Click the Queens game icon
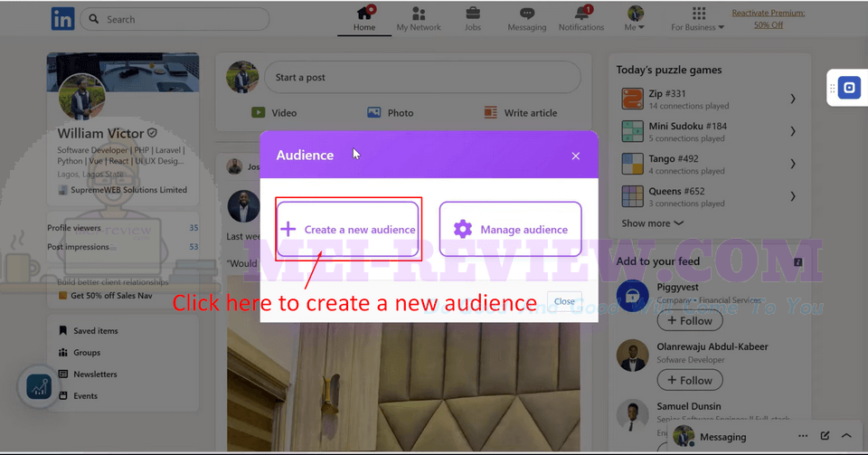The width and height of the screenshot is (868, 455). coord(632,196)
